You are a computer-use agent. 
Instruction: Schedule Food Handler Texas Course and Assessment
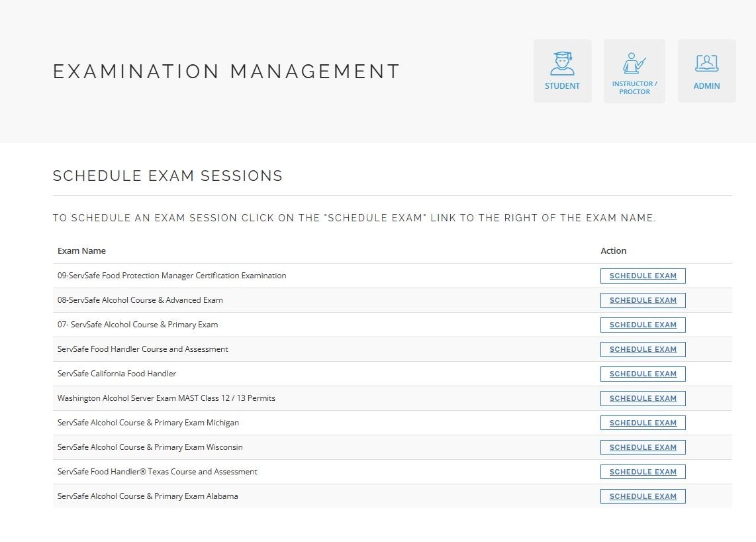(643, 472)
